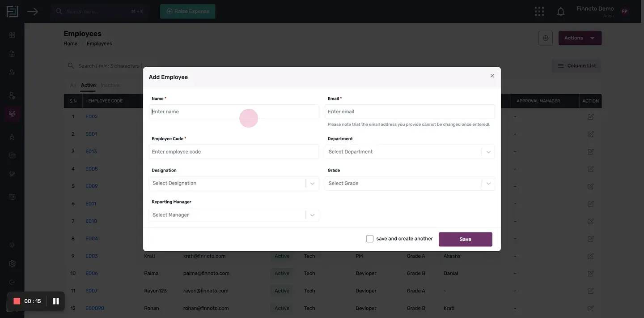Focus the Enter name field
The width and height of the screenshot is (644, 318).
234,112
